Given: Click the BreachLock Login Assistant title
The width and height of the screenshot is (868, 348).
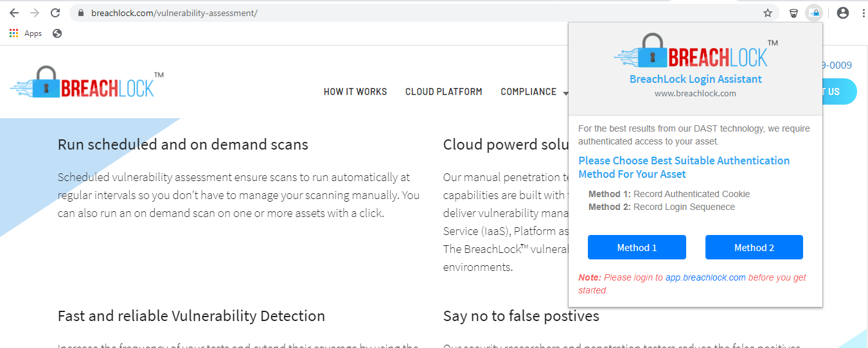Looking at the screenshot, I should pos(696,79).
